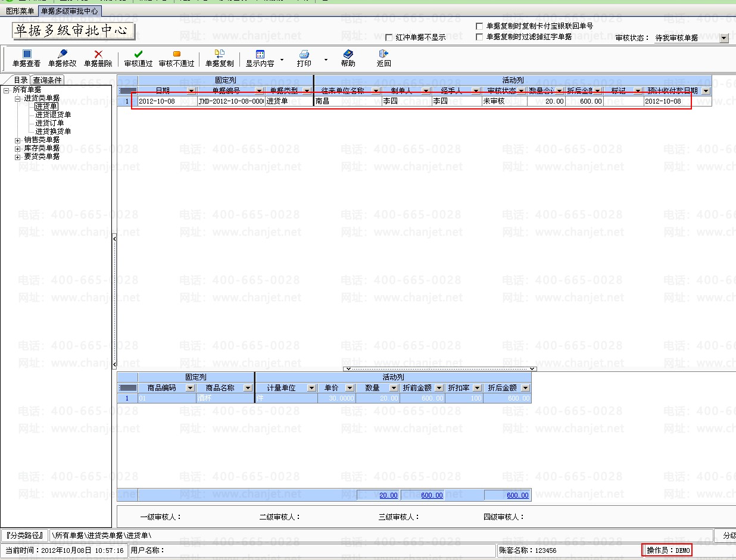Click the 单据修改 pencil icon
This screenshot has width=736, height=560.
62,54
